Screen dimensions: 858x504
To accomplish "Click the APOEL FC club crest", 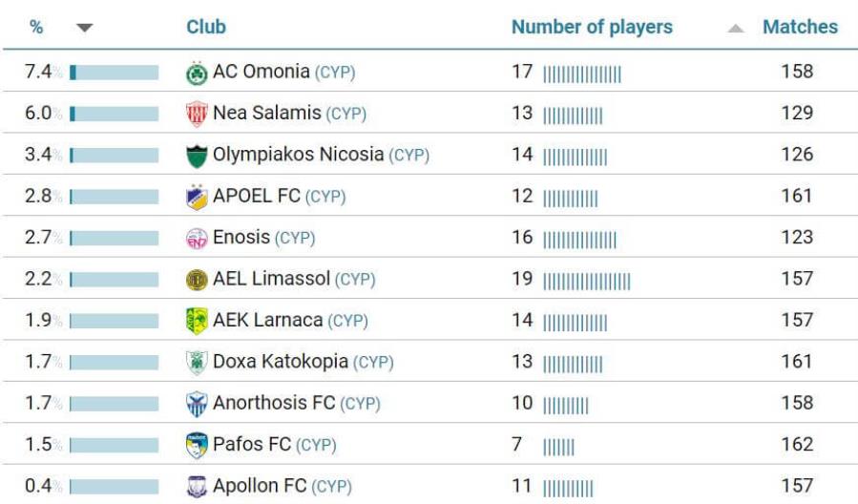I will (x=197, y=198).
